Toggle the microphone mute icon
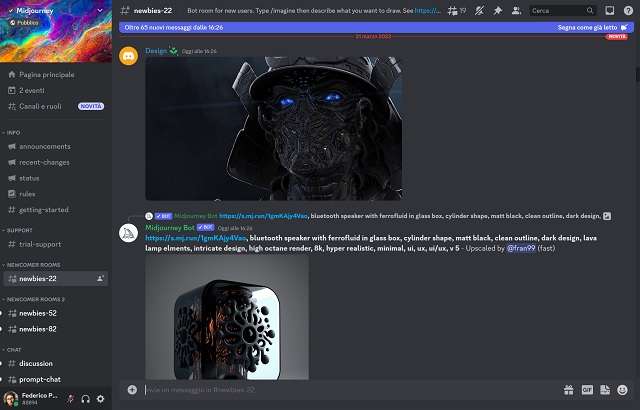 [x=71, y=399]
